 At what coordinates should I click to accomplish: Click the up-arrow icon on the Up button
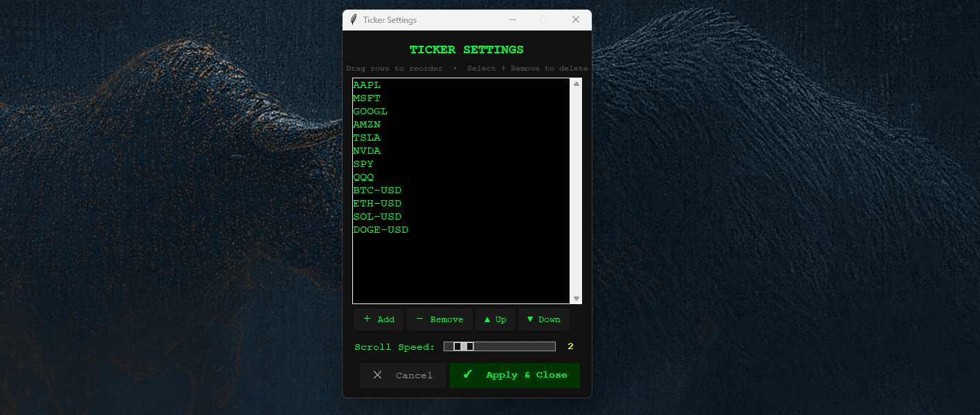tap(487, 319)
